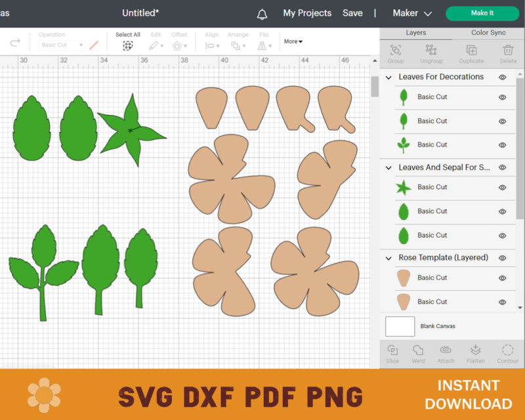Viewport: 525px width, 420px height.
Task: Open the Maker machine dropdown
Action: 410,13
